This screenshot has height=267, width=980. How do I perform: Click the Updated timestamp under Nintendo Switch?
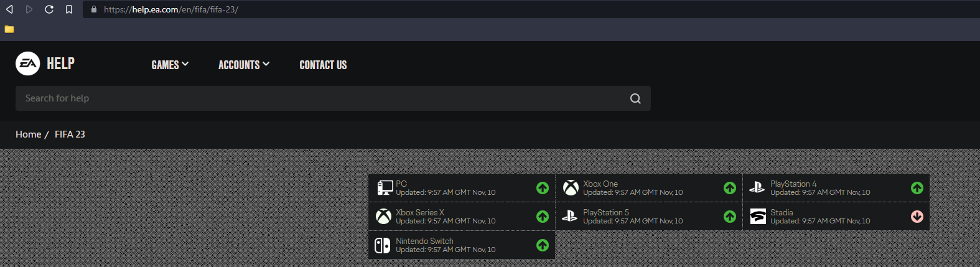446,250
